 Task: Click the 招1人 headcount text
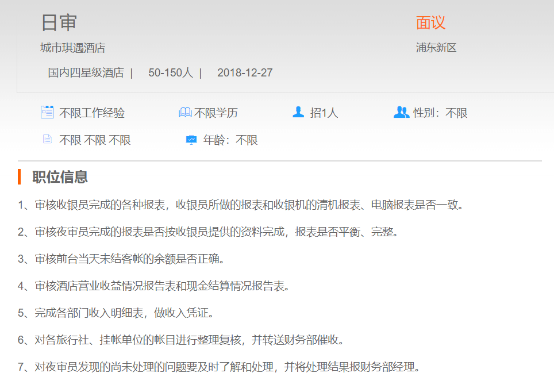[324, 113]
